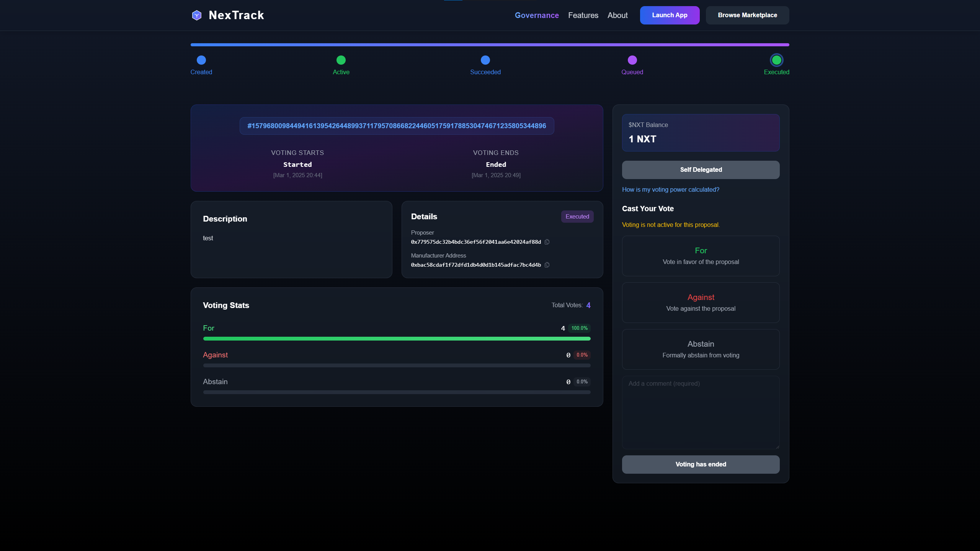
Task: Click the green Active stage dot
Action: tap(341, 60)
